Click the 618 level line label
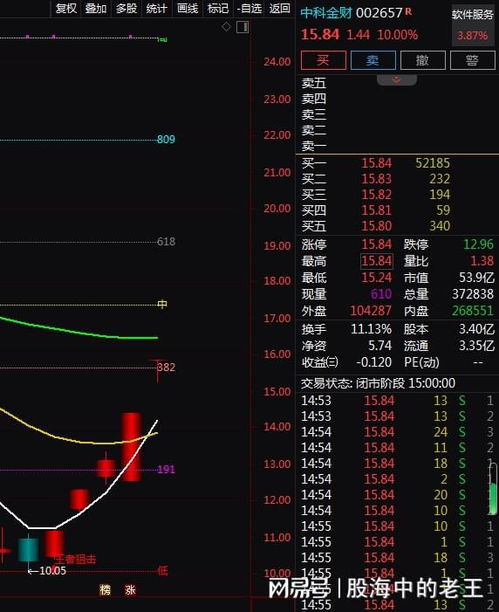The width and height of the screenshot is (499, 612). click(x=166, y=242)
